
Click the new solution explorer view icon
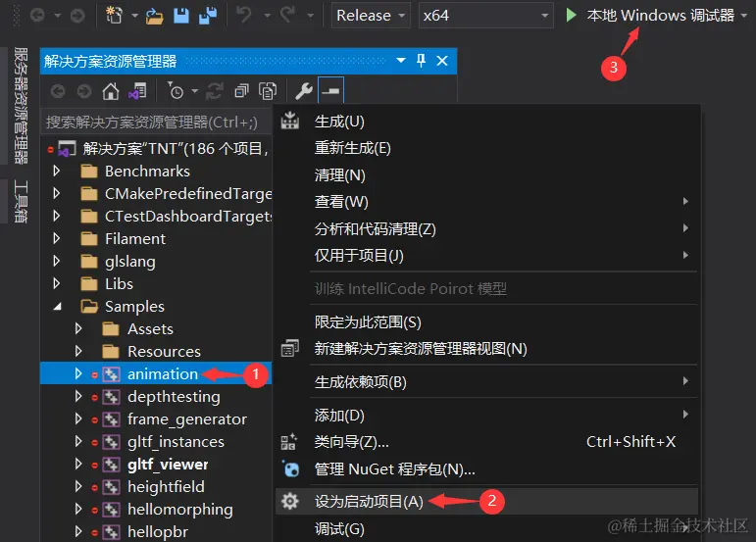pos(290,348)
